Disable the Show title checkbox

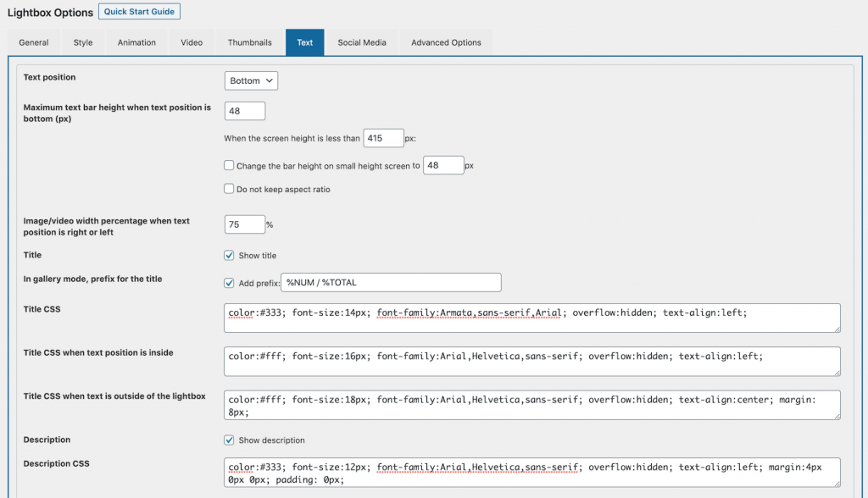pyautogui.click(x=229, y=254)
